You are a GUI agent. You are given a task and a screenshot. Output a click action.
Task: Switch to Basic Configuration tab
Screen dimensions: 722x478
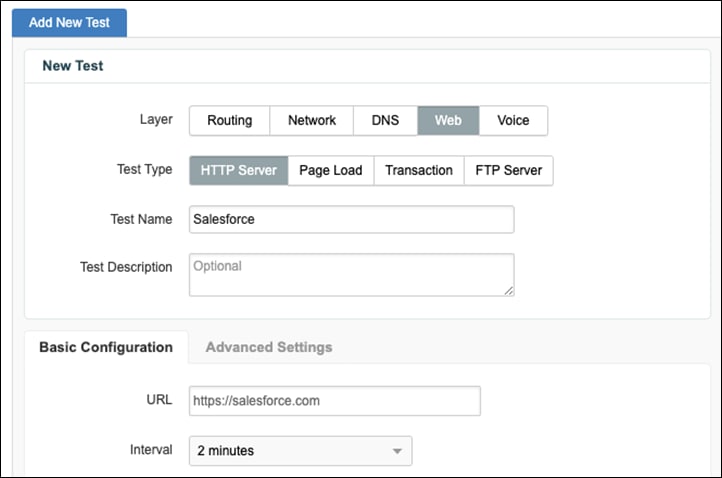click(106, 347)
